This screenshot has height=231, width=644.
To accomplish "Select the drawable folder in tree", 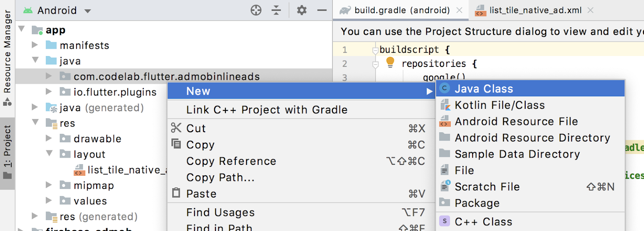I will tap(97, 139).
